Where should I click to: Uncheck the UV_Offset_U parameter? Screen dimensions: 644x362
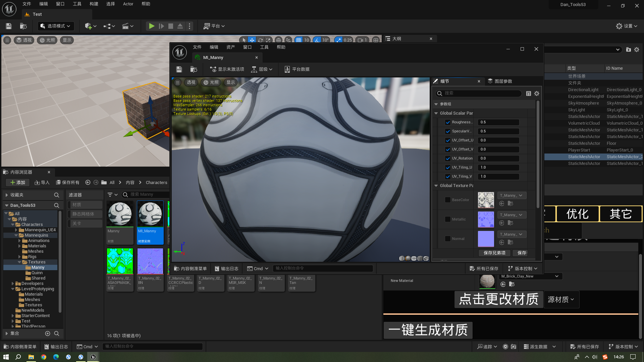click(448, 140)
